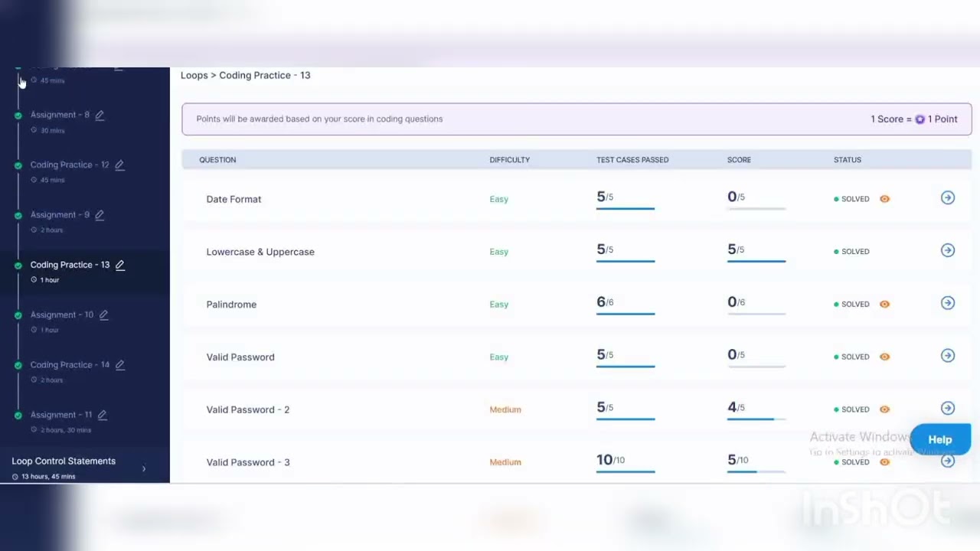Viewport: 980px width, 551px height.
Task: Click green check icon for Coding Practice - 14
Action: (x=18, y=366)
